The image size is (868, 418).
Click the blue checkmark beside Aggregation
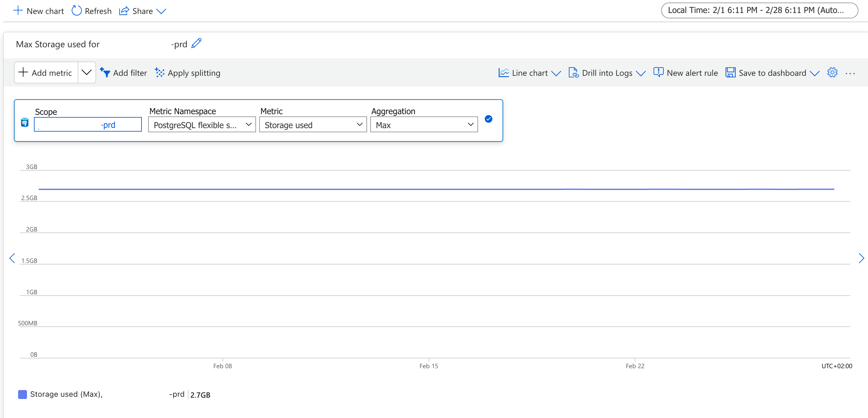[x=488, y=119]
